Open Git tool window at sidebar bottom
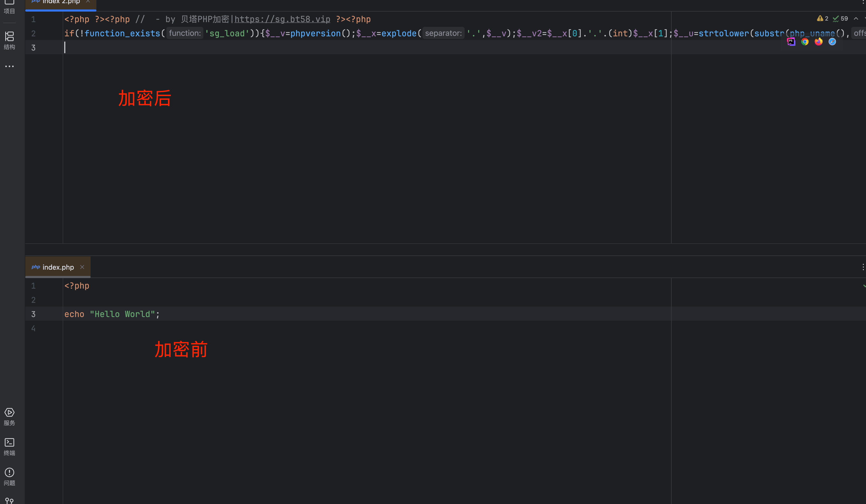 coord(9,501)
